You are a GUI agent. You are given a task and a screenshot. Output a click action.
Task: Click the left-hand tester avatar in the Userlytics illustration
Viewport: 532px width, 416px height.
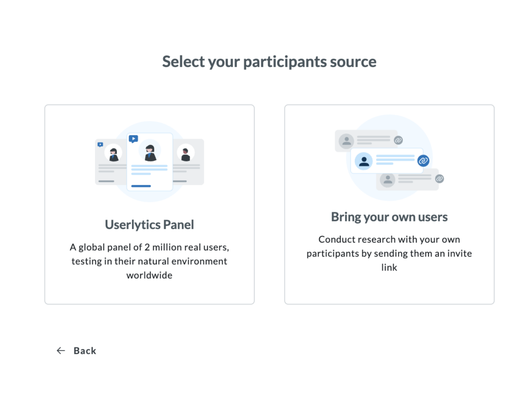tap(113, 153)
